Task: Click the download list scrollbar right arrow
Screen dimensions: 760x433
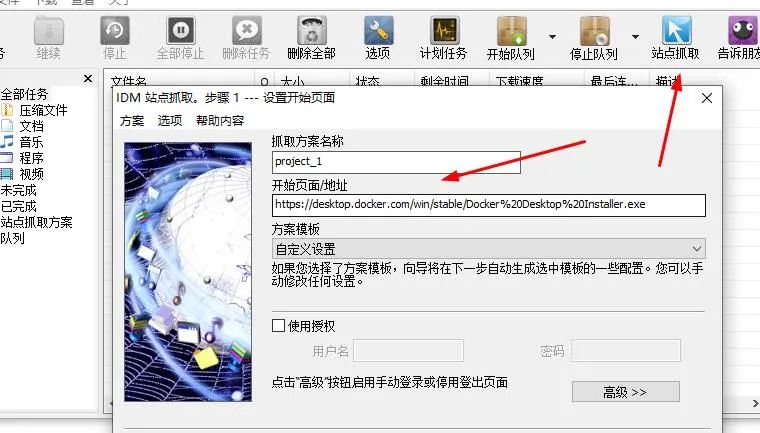Action: point(755,403)
